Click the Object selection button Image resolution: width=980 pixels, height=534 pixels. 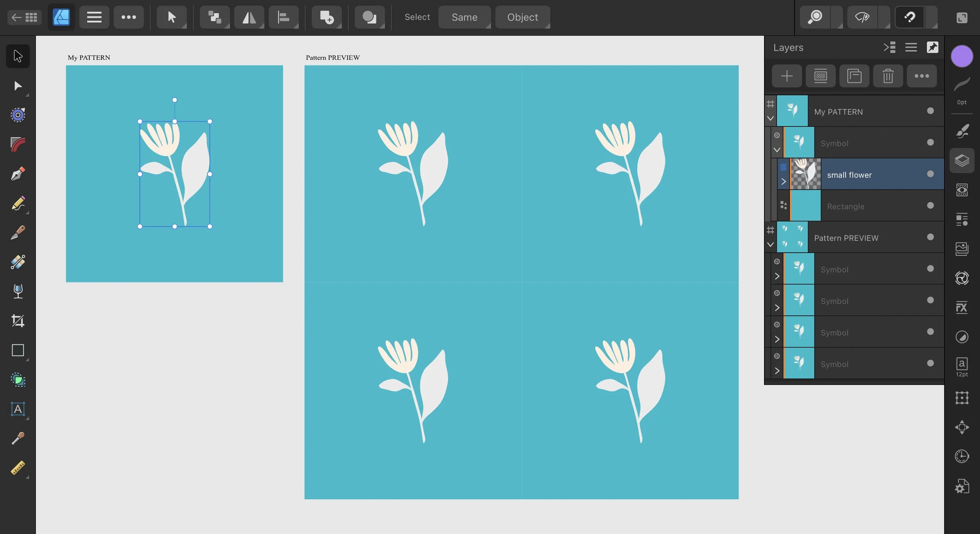pos(522,17)
